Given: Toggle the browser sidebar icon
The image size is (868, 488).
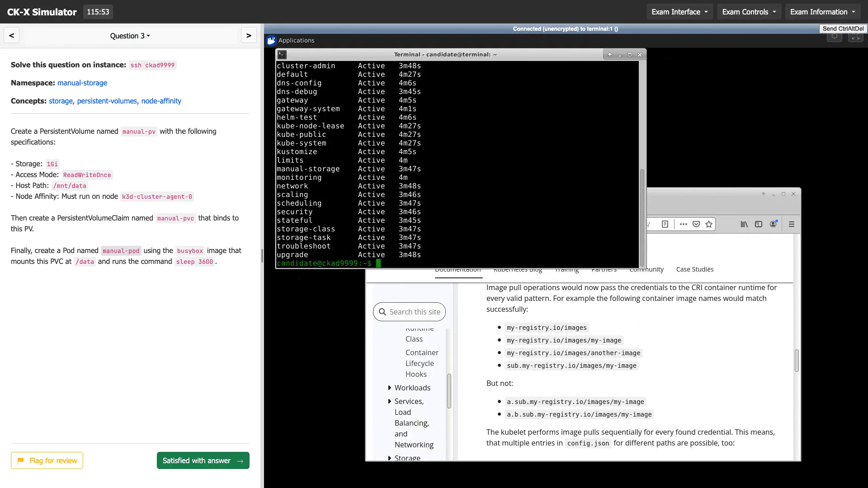Looking at the screenshot, I should click(759, 224).
